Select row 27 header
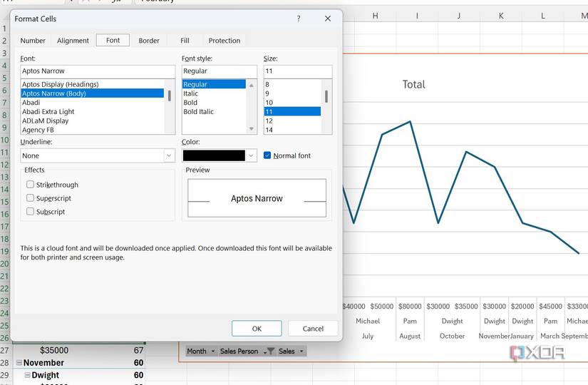Viewport: 588px width, 385px height. pyautogui.click(x=4, y=351)
